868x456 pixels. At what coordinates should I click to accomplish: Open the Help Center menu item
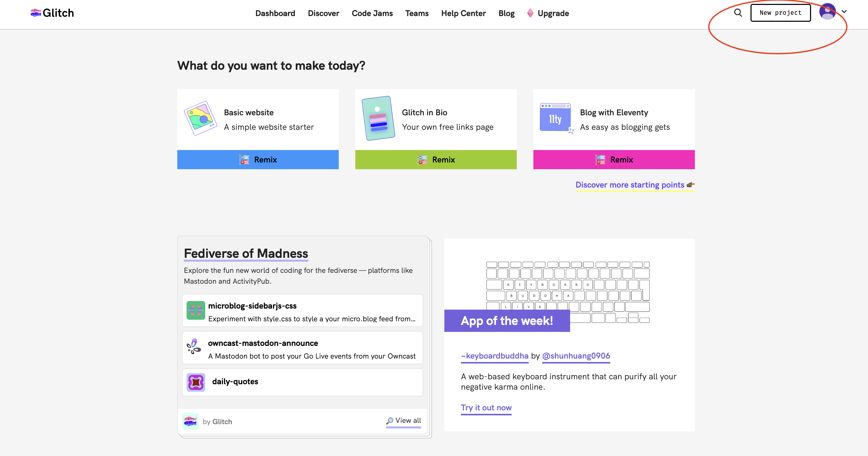click(x=463, y=13)
